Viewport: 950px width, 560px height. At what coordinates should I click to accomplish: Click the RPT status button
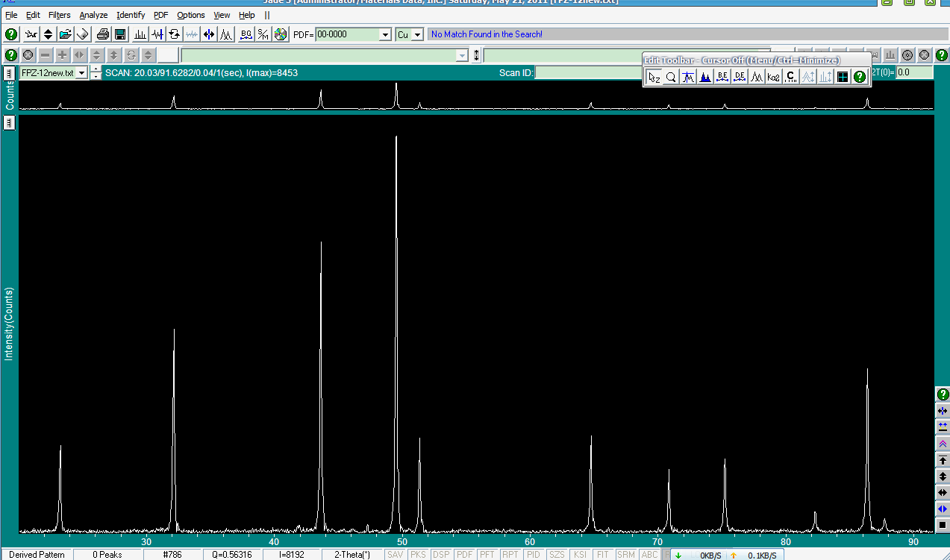pos(511,555)
